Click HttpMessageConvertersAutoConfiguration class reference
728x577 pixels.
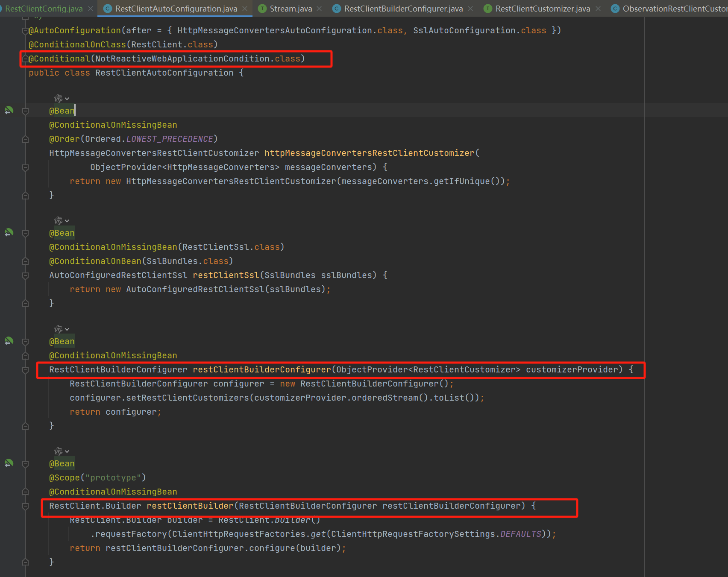coord(275,30)
